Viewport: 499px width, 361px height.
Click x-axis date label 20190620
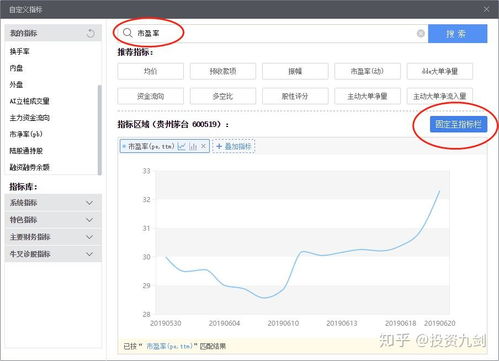(439, 323)
